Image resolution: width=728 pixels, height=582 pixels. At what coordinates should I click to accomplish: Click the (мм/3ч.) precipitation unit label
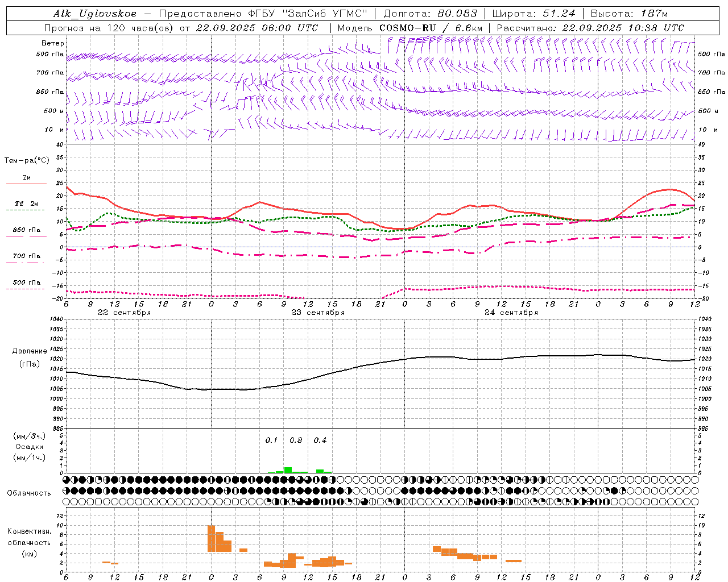click(30, 436)
